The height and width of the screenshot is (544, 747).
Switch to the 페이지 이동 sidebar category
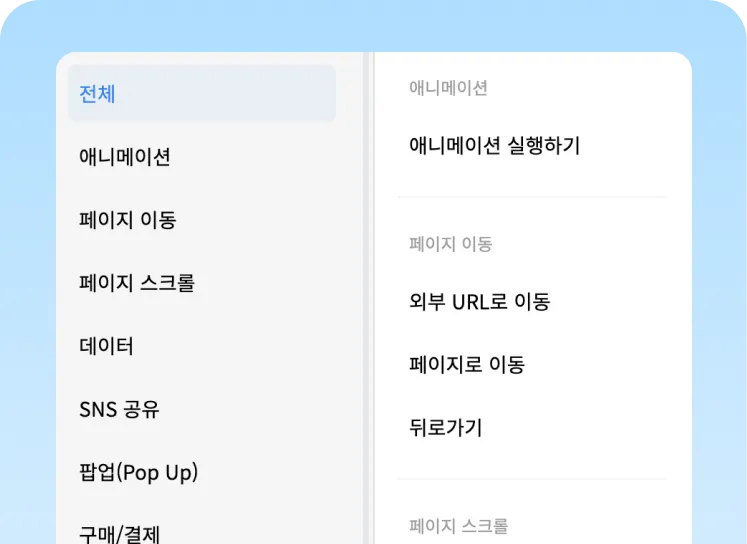[x=128, y=220]
